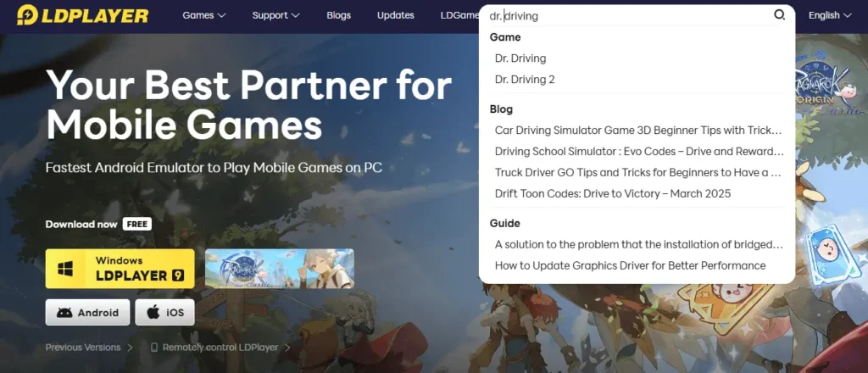Open the Previous Versions link

[x=83, y=348]
